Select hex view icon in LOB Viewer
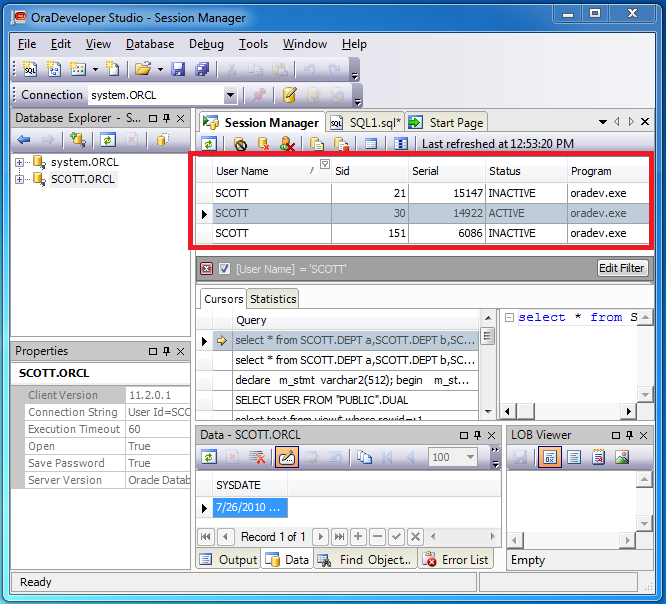The height and width of the screenshot is (604, 666). pos(550,457)
